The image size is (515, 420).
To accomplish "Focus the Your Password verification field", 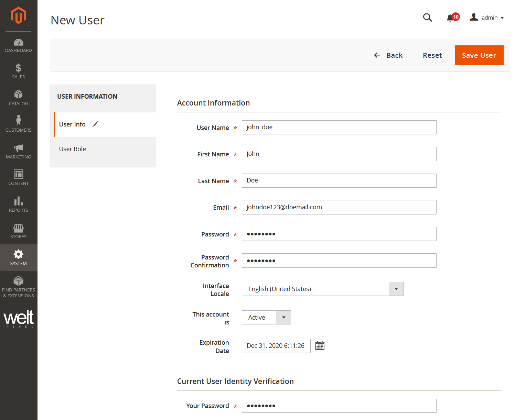I will point(339,406).
